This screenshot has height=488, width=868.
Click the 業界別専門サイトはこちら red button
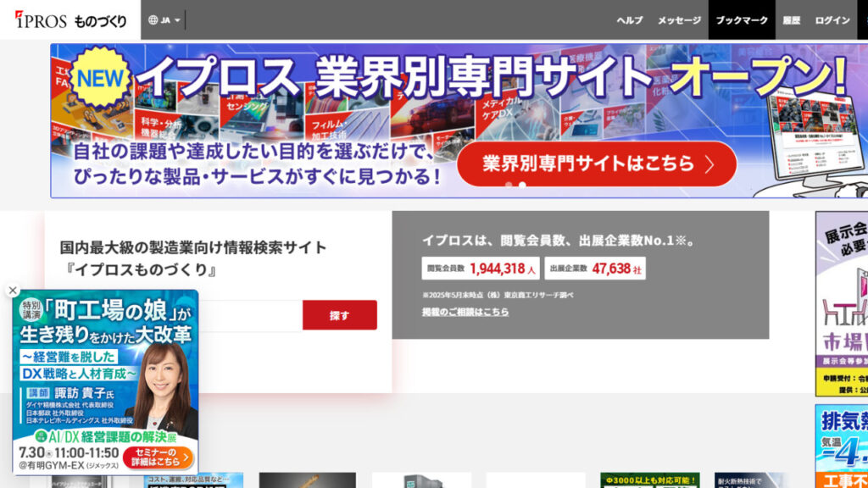click(x=596, y=164)
